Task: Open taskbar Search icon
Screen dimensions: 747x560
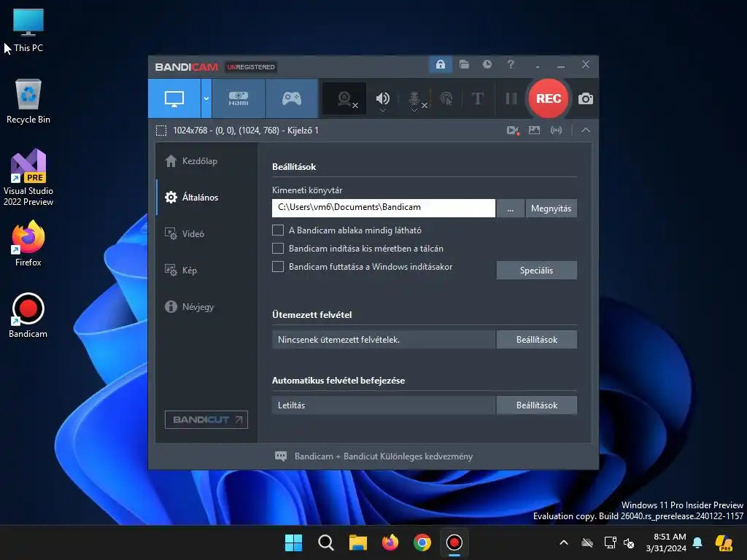Action: point(326,542)
